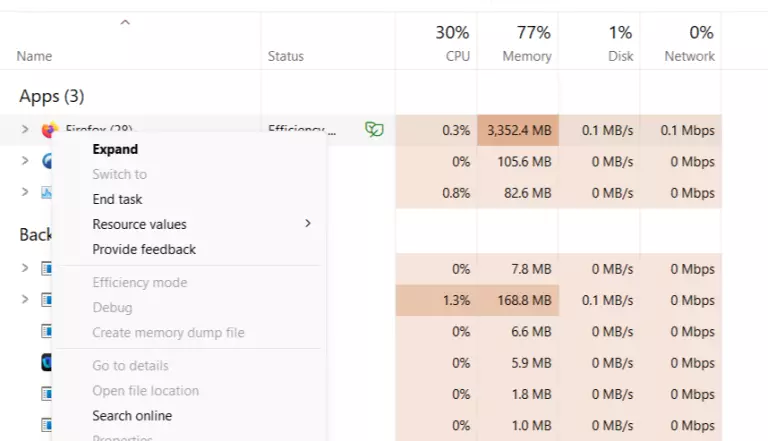Click Go to details menu entry
The width and height of the screenshot is (768, 441).
click(x=130, y=366)
